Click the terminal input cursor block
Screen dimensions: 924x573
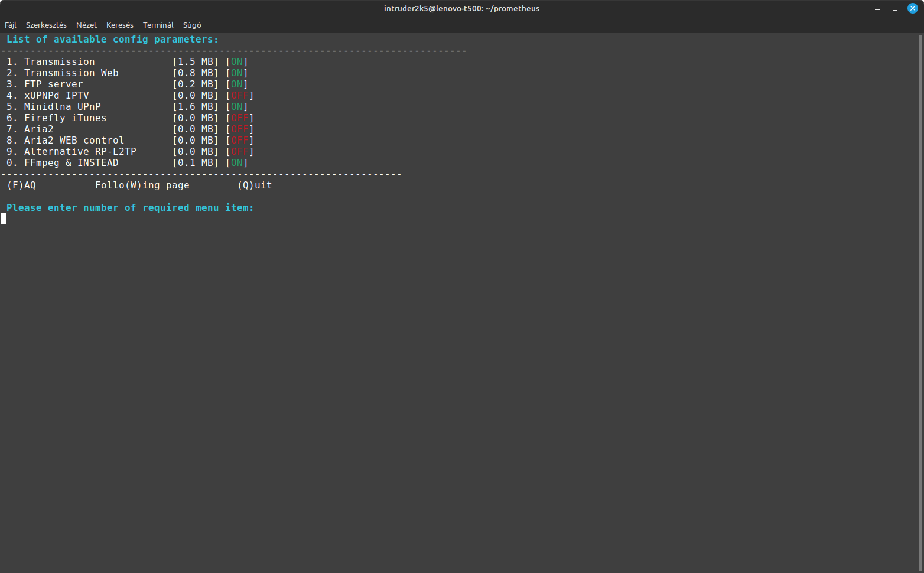click(x=4, y=219)
